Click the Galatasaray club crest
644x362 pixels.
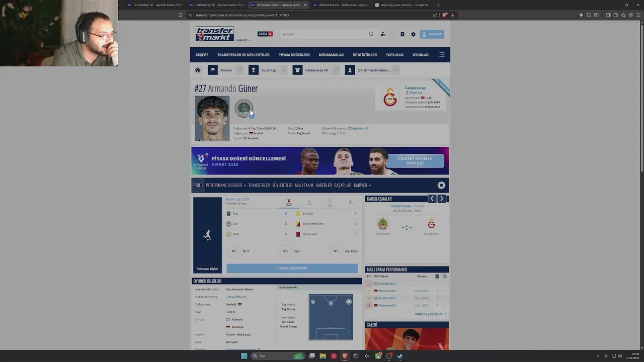coord(390,97)
